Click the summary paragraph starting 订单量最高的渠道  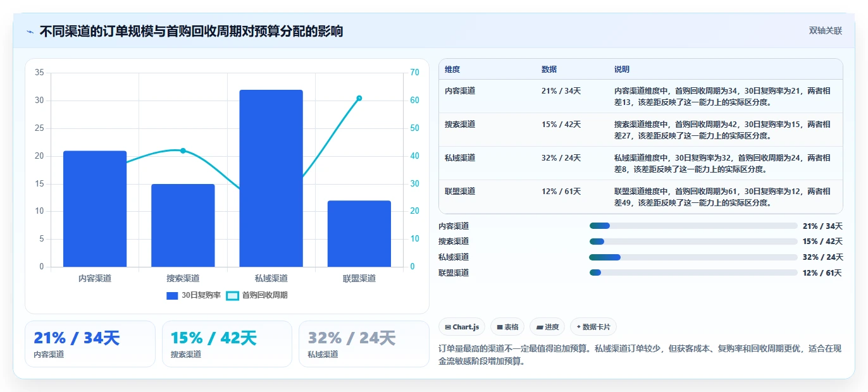[x=640, y=355]
